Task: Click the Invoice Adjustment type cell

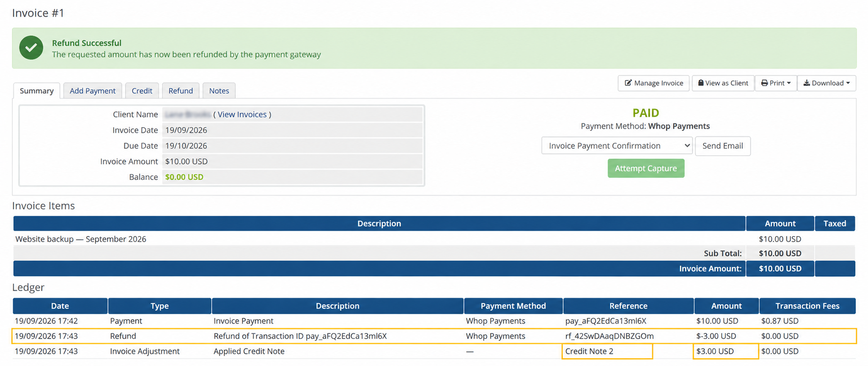Action: (145, 352)
